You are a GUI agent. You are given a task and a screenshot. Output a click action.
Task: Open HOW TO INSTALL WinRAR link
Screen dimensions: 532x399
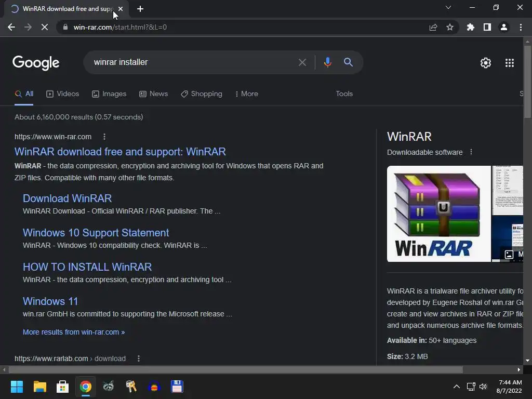click(x=87, y=267)
